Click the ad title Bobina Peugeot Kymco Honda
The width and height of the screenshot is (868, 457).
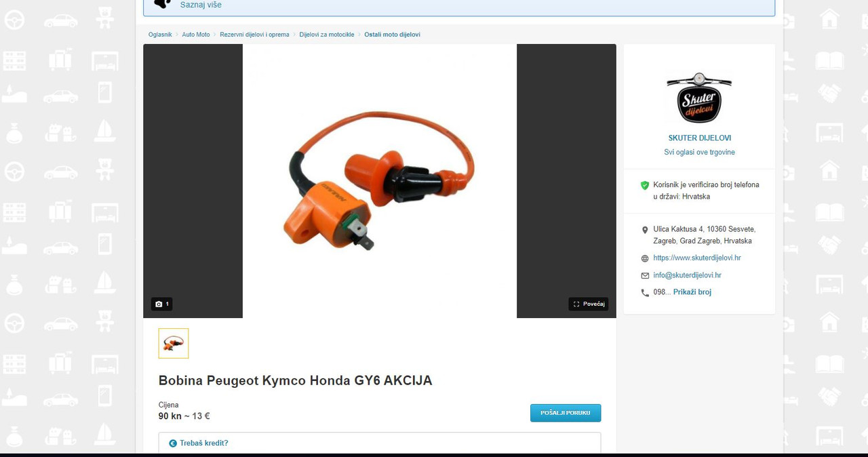pos(295,380)
